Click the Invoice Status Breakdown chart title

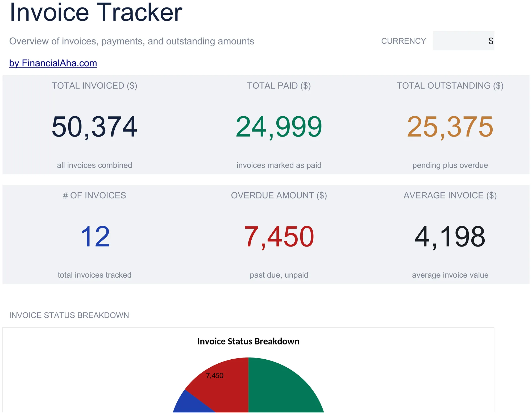point(248,341)
